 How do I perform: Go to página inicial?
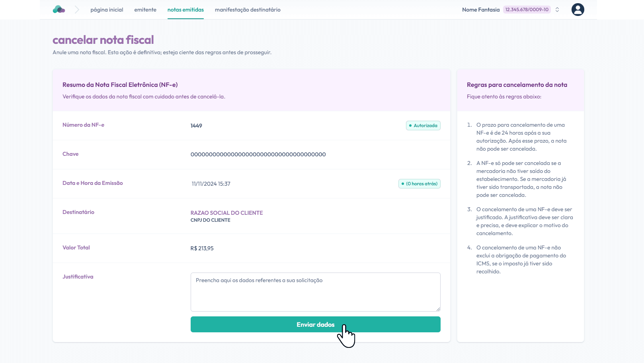[107, 10]
